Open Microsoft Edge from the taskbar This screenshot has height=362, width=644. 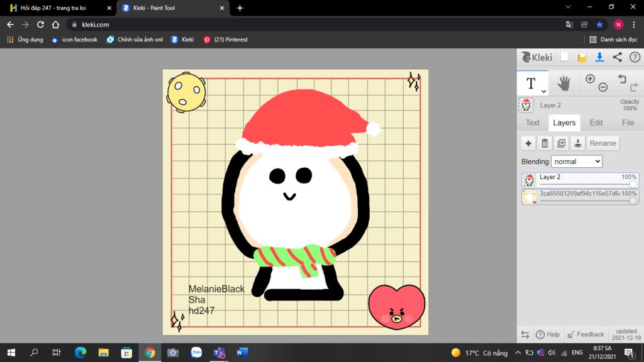click(80, 353)
